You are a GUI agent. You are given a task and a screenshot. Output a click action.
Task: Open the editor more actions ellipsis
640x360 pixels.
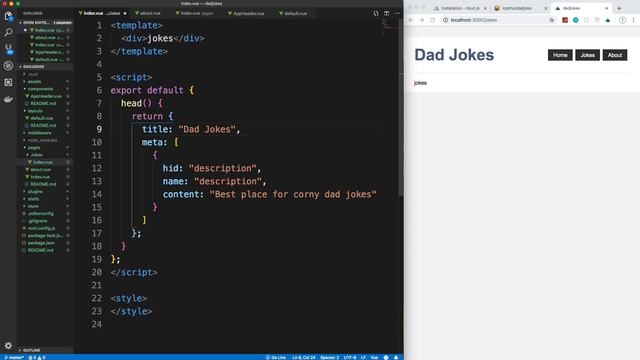point(398,13)
